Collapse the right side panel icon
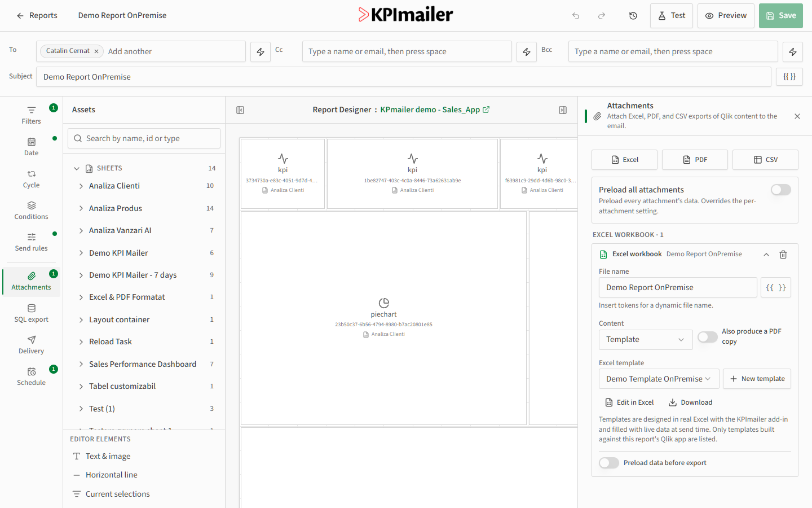This screenshot has width=812, height=508. tap(563, 110)
